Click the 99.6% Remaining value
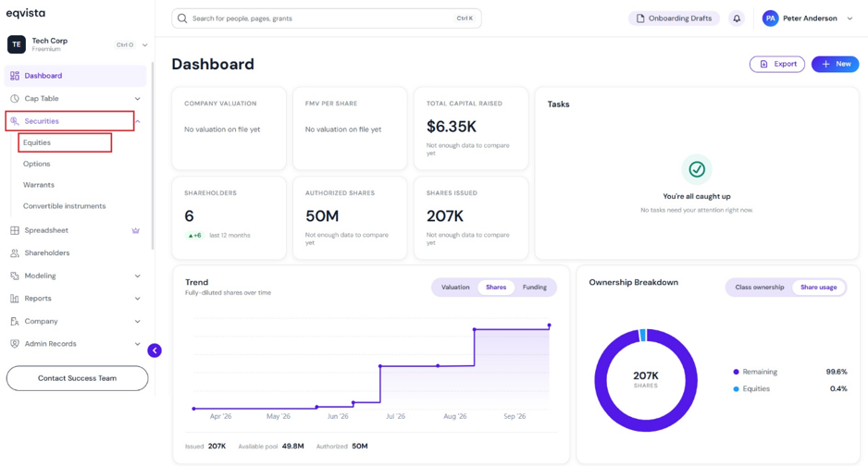This screenshot has width=868, height=466. tap(837, 372)
